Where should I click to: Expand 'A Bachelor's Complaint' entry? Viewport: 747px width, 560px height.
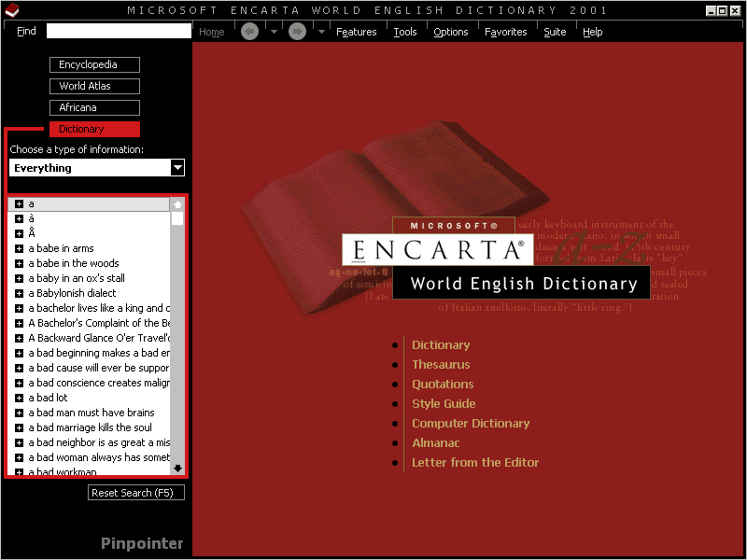click(19, 323)
